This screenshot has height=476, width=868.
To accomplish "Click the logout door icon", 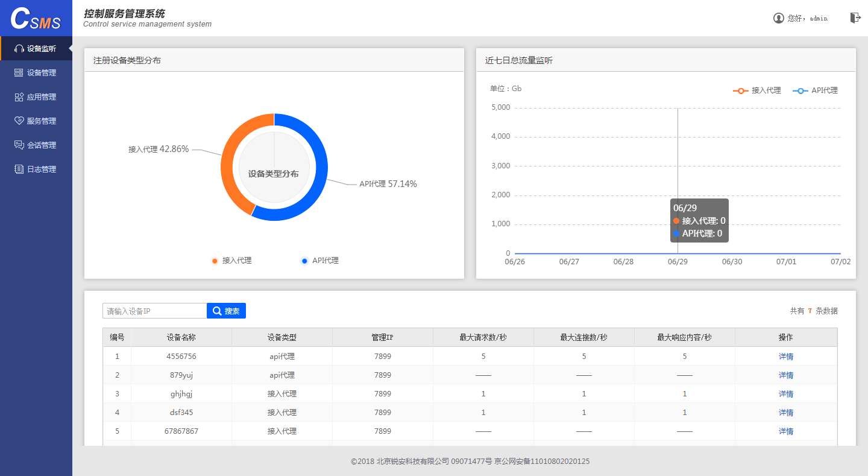I will (855, 17).
